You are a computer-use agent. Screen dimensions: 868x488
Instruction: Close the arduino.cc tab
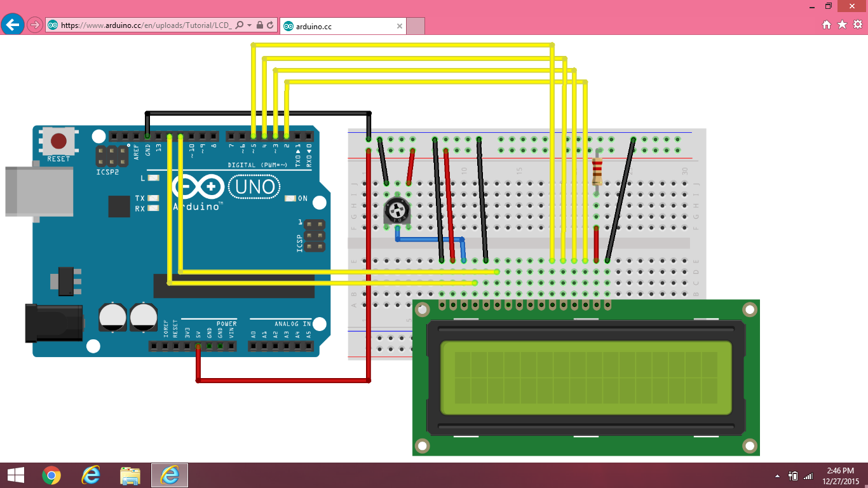tap(400, 26)
